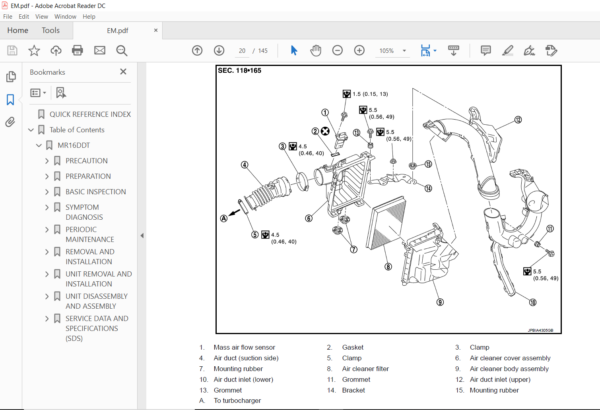Image resolution: width=600 pixels, height=410 pixels.
Task: Add a comment sticky note
Action: (x=486, y=51)
